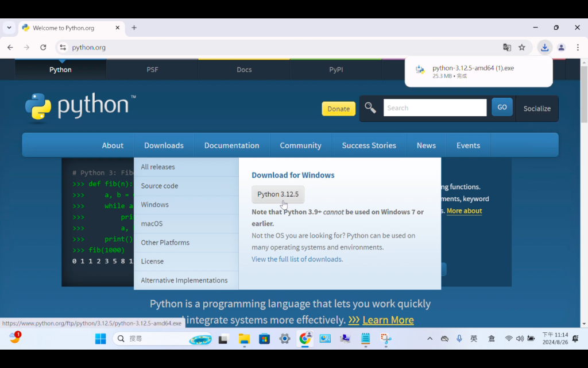Open the Events menu
Image resolution: width=588 pixels, height=368 pixels.
468,145
